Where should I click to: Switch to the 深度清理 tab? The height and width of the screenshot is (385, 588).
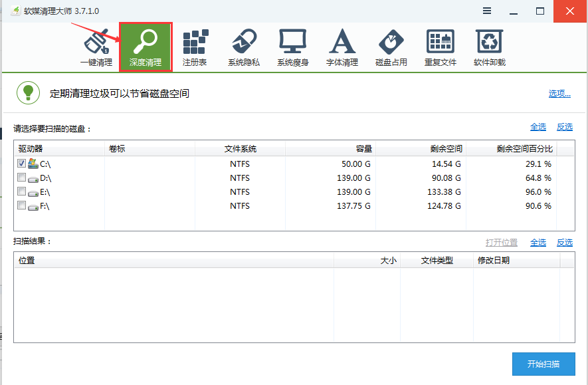pos(146,47)
